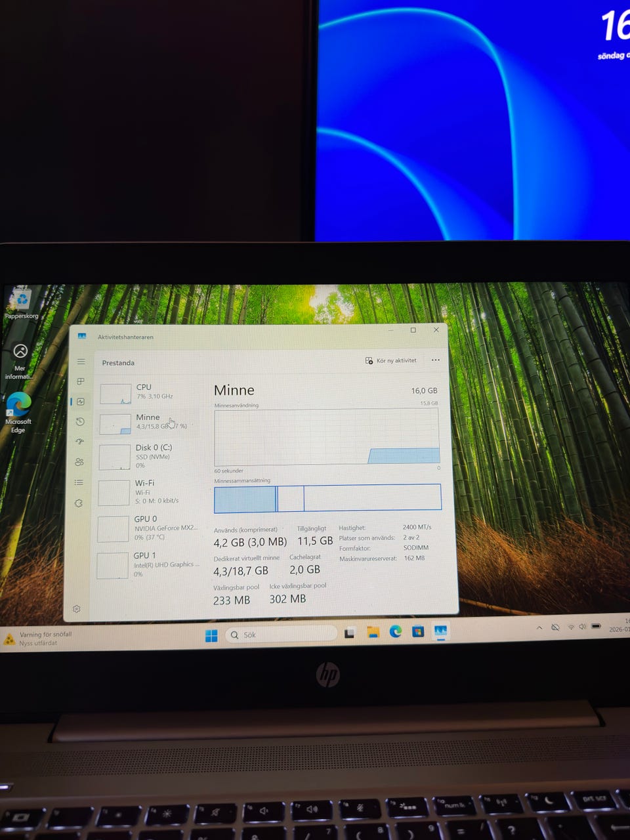
Task: Open Task Manager settings gear
Action: (77, 609)
